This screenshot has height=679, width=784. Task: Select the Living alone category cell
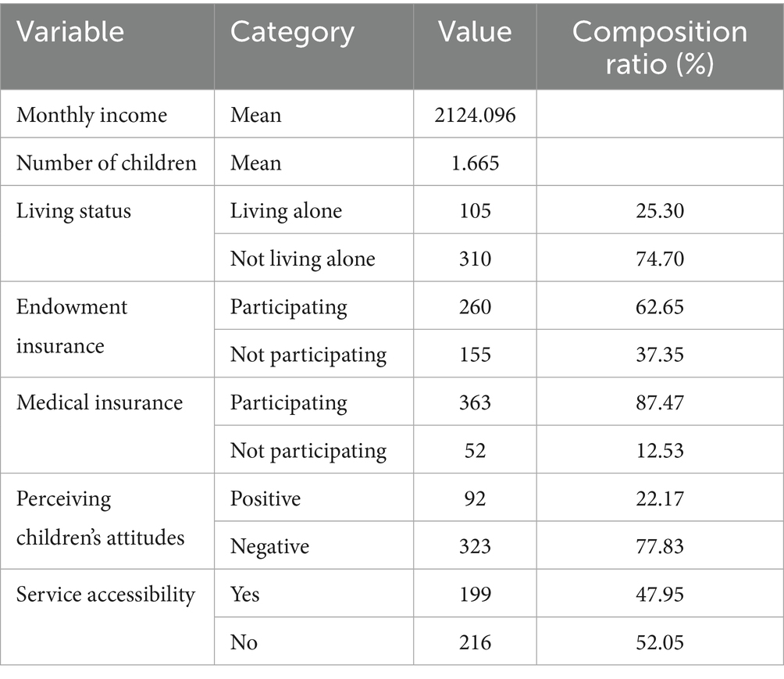[x=286, y=211]
